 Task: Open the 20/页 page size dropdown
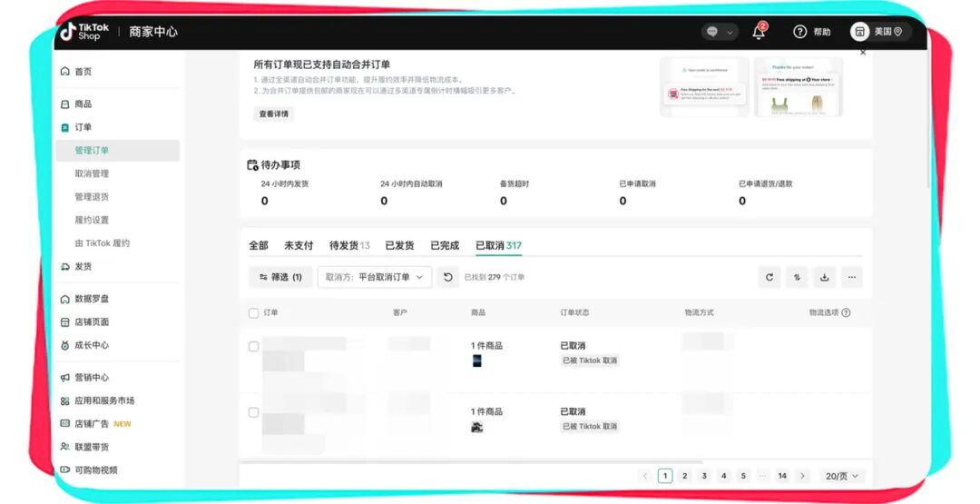pyautogui.click(x=842, y=476)
